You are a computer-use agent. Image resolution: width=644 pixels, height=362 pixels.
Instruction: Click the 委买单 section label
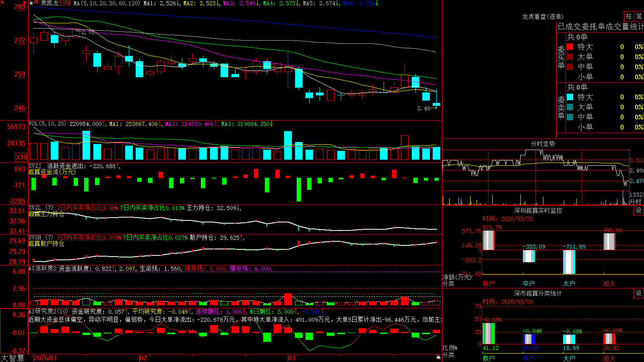(561, 57)
